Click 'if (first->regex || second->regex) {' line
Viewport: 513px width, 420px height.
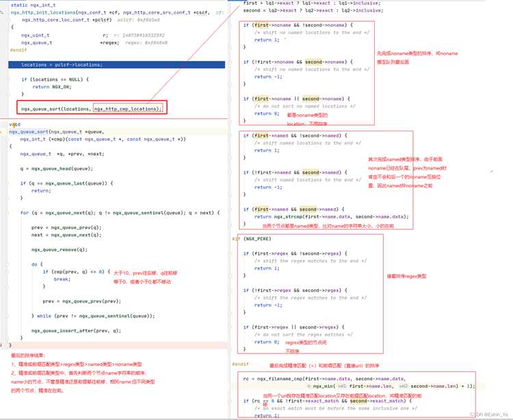click(x=294, y=328)
